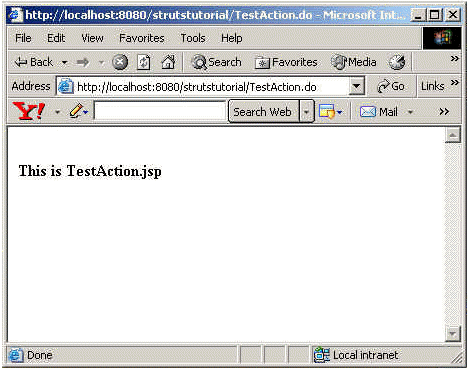Expand the address bar dropdown arrow
Viewport: 471px width, 374px height.
[x=356, y=87]
